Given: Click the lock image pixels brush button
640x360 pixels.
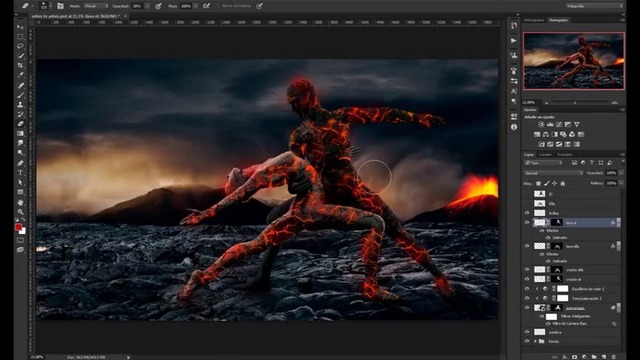Looking at the screenshot, I should 547,184.
